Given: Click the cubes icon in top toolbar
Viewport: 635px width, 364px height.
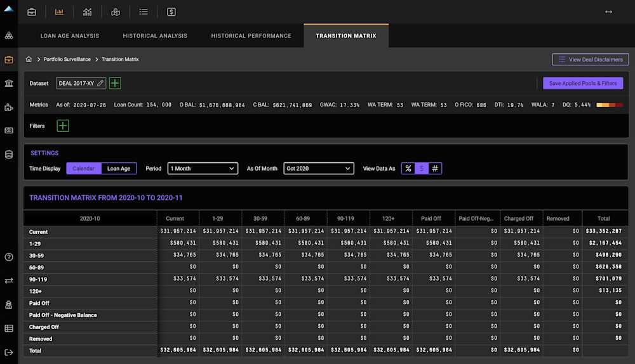Looking at the screenshot, I should tap(116, 12).
